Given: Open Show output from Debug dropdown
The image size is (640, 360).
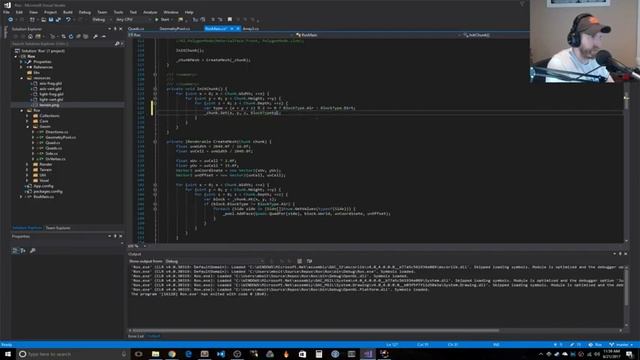Looking at the screenshot, I should coord(214,261).
